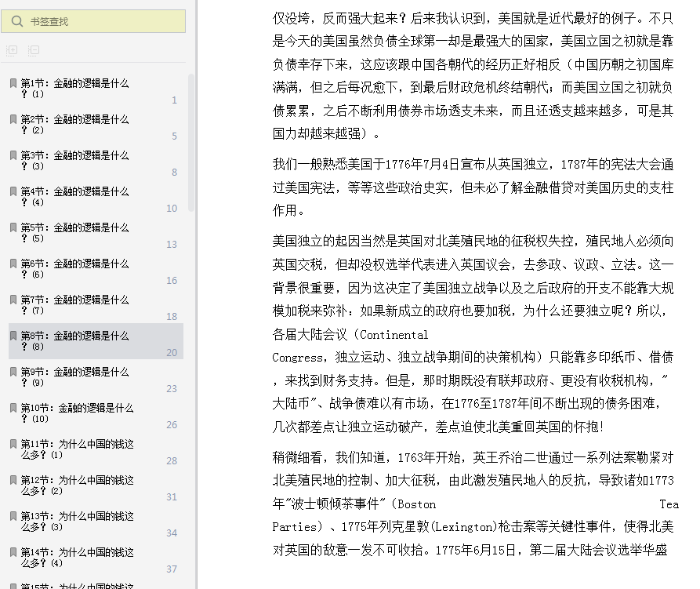Screen dimensions: 700x589
Task: Click page number 23 beside 第9节
Action: [172, 389]
